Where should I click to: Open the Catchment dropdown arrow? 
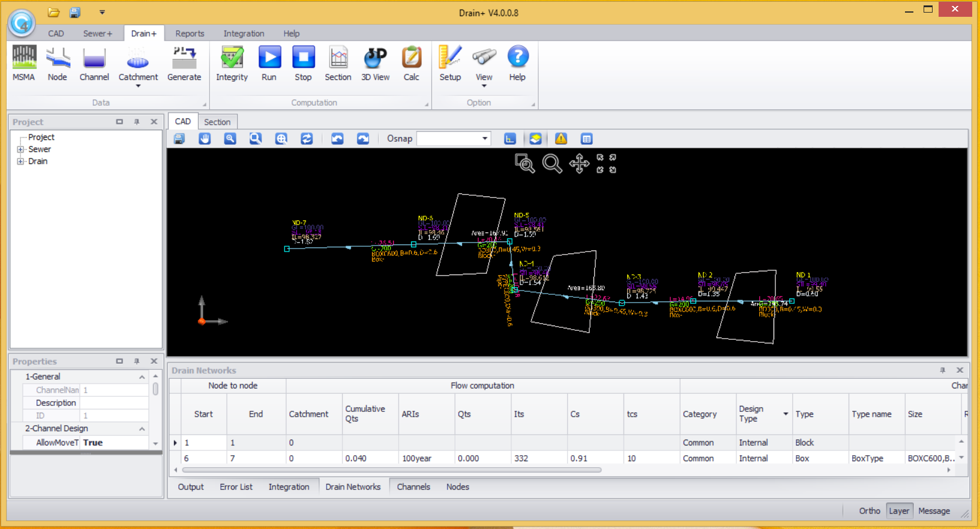pos(138,86)
